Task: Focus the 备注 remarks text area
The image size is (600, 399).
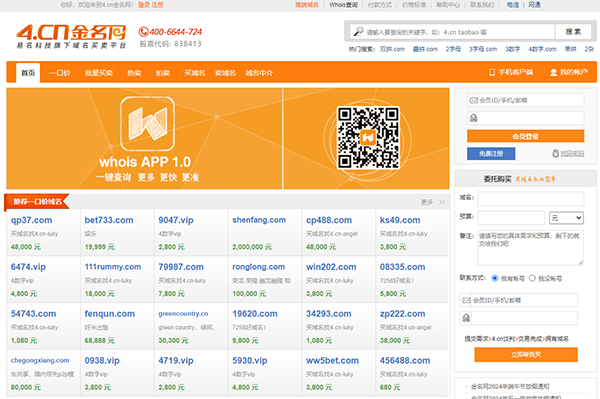Action: click(x=530, y=248)
